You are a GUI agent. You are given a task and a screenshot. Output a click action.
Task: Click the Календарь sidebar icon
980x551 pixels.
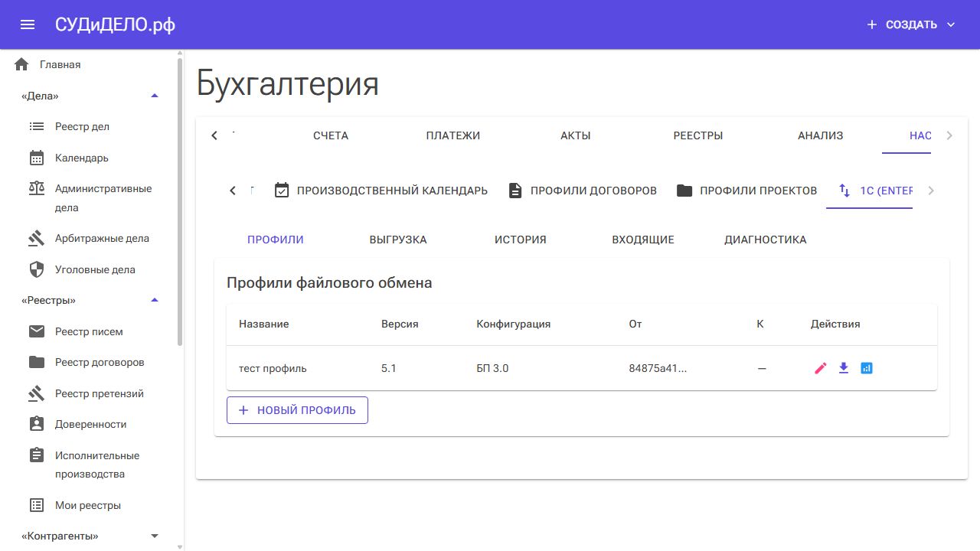[37, 158]
